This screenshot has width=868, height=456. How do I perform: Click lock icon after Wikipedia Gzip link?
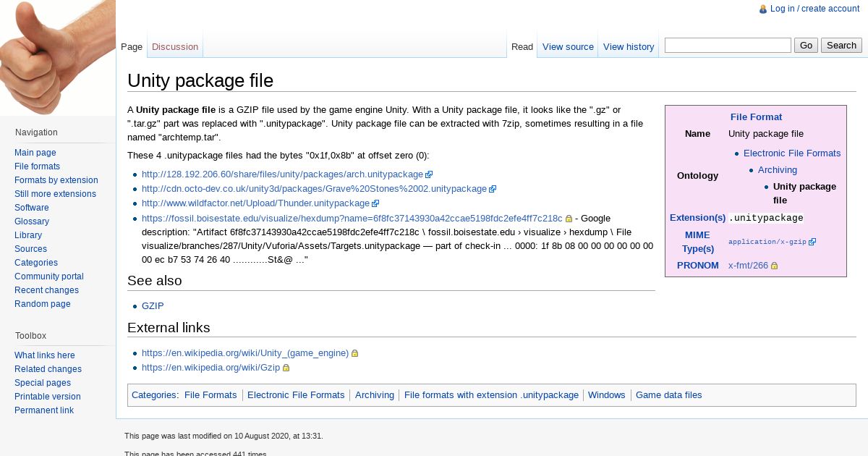tap(286, 368)
